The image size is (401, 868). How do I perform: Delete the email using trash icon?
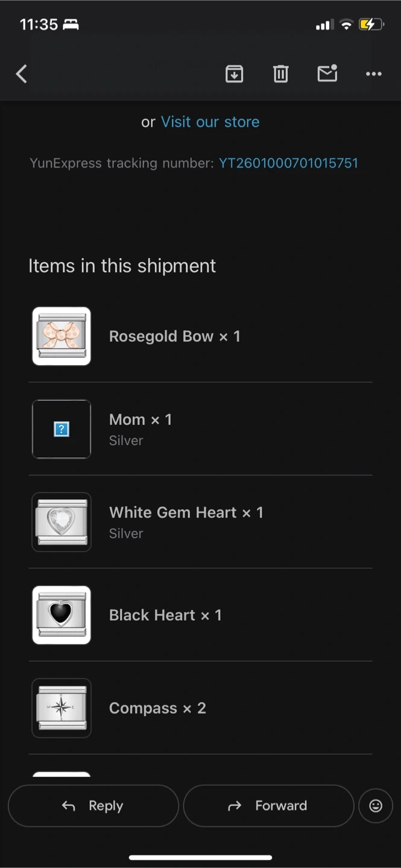pyautogui.click(x=280, y=74)
